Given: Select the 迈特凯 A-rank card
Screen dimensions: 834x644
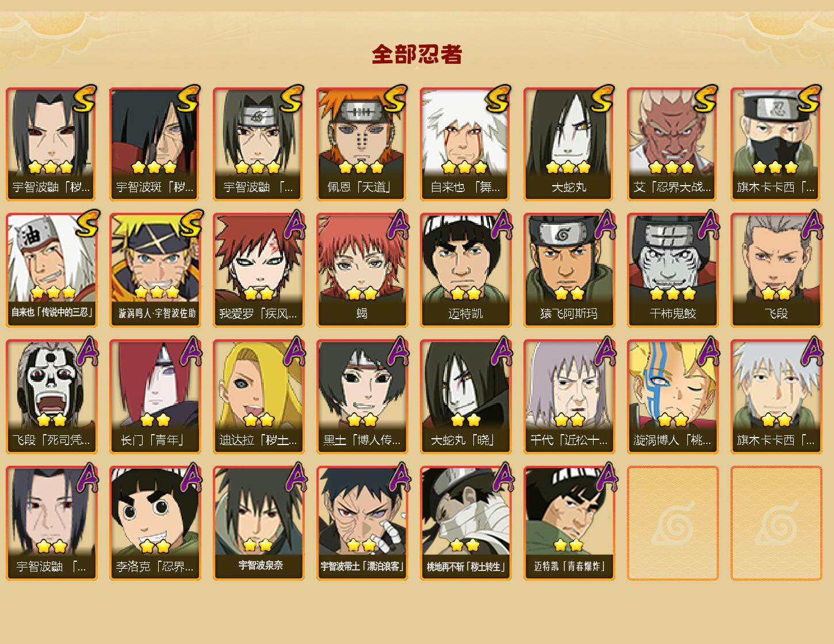Looking at the screenshot, I should click(465, 270).
